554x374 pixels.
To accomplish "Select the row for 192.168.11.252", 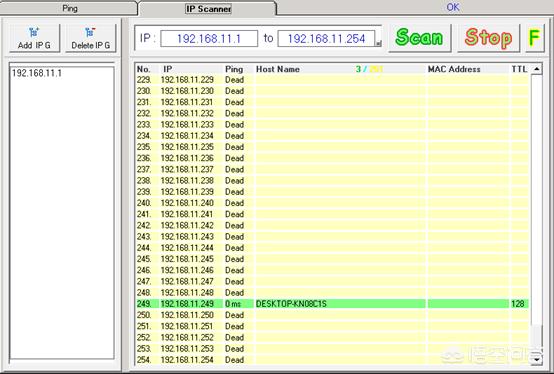I will [332, 338].
